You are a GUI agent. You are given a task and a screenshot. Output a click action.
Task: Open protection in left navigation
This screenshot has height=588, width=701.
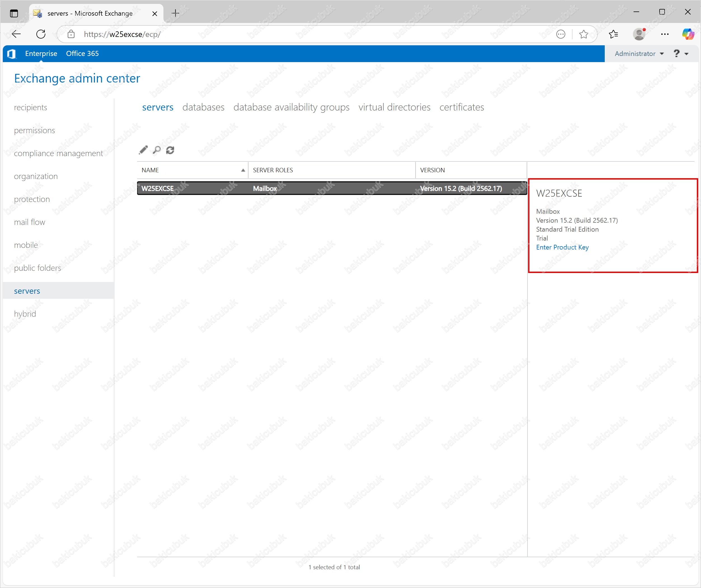point(32,199)
